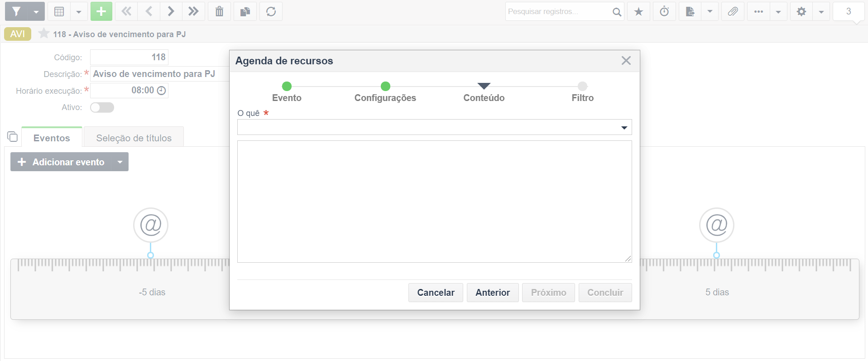The height and width of the screenshot is (361, 868).
Task: Click the paperclip attachments icon
Action: point(733,11)
